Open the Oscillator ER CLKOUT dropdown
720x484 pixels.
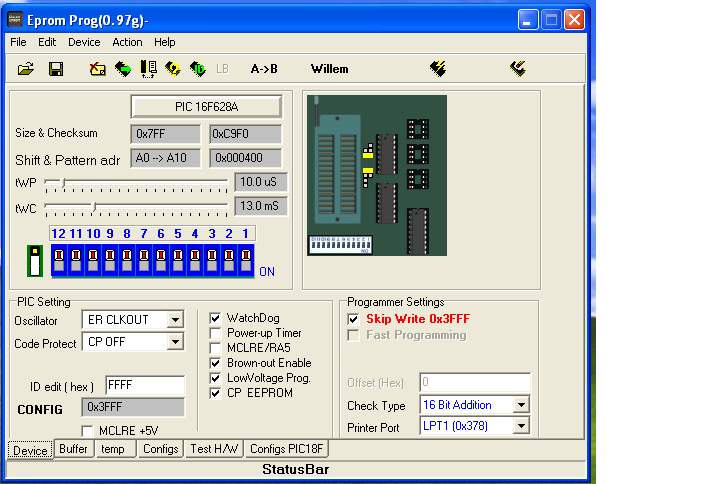(175, 320)
